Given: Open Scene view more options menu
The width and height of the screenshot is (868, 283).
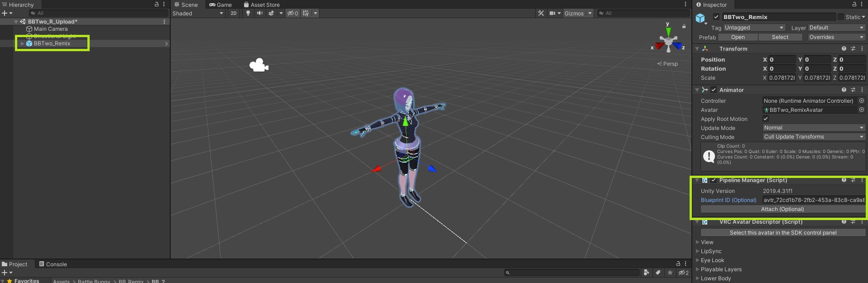Looking at the screenshot, I should [686, 4].
